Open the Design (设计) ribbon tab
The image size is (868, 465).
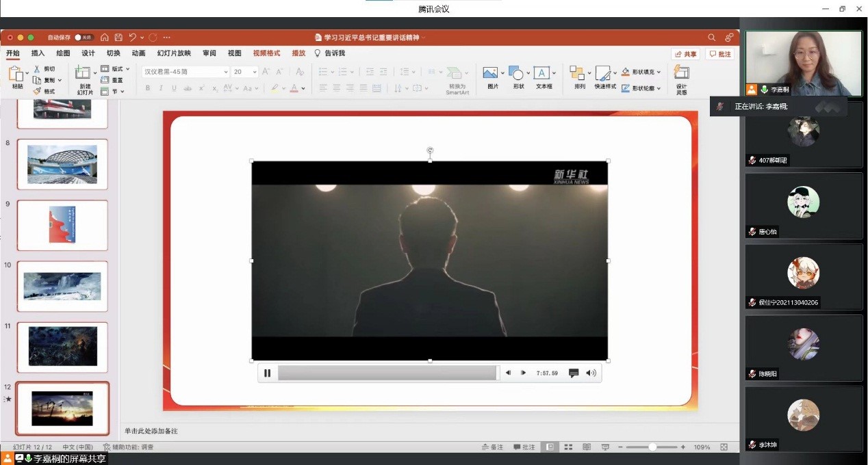coord(88,53)
